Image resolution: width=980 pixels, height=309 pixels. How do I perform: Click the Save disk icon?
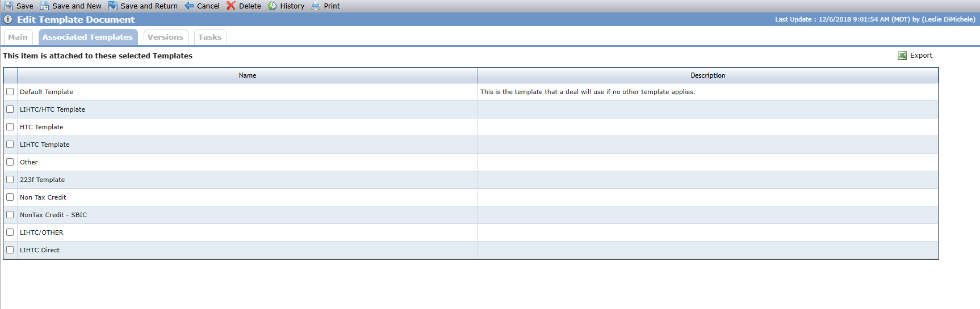pos(9,6)
